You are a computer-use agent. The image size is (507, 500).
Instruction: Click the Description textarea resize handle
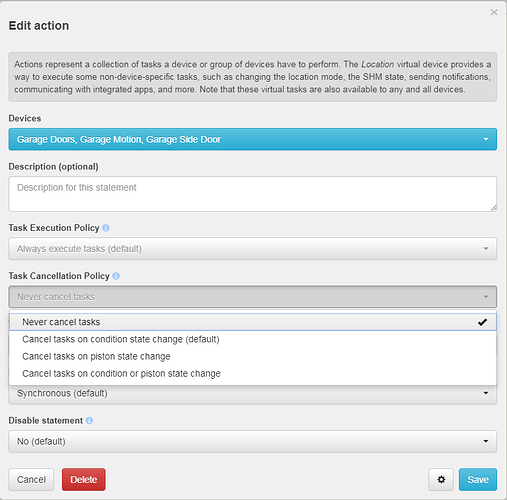click(494, 208)
